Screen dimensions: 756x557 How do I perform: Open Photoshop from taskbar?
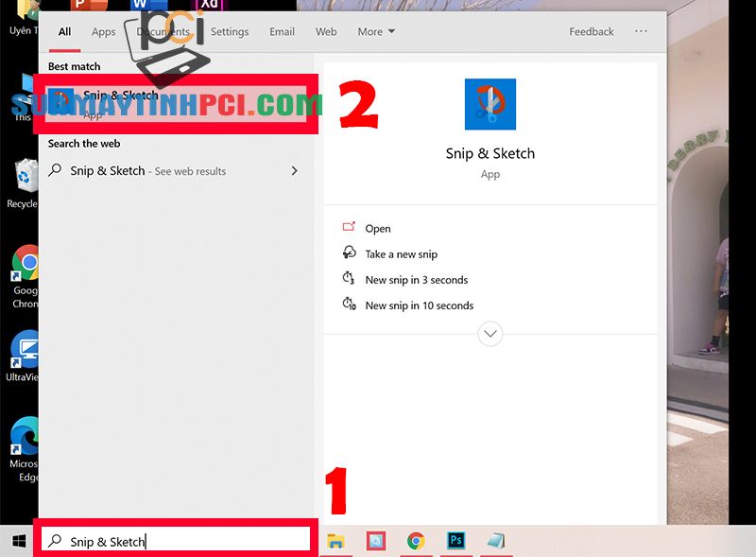(x=455, y=540)
